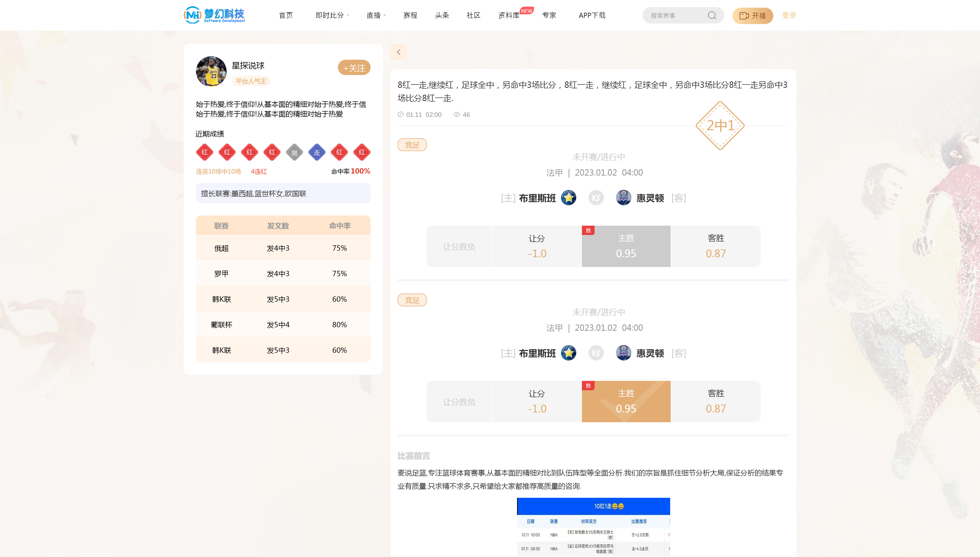Select orange 主胜 0.95 option in second match
Screen dimensions: 980x557
(x=626, y=402)
